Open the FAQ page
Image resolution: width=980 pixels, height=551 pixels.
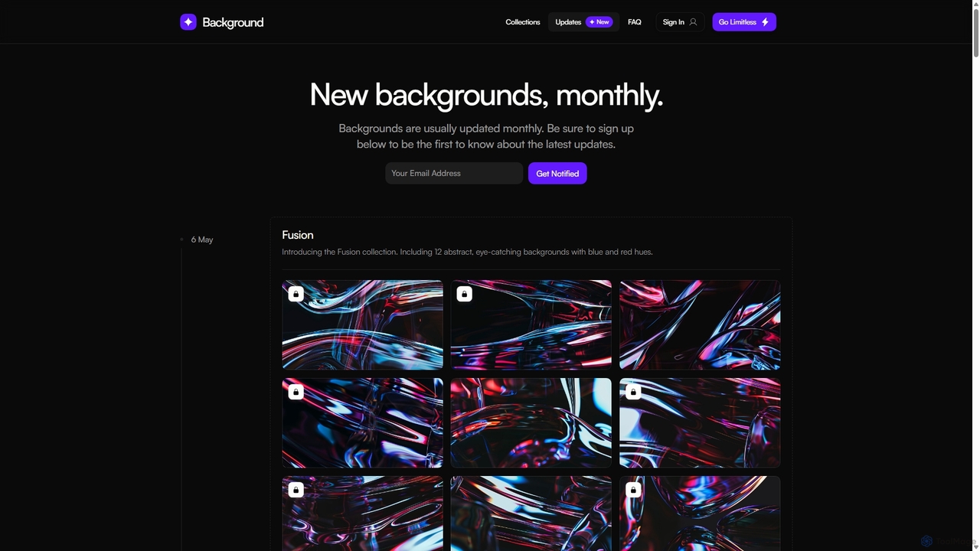[x=635, y=22]
